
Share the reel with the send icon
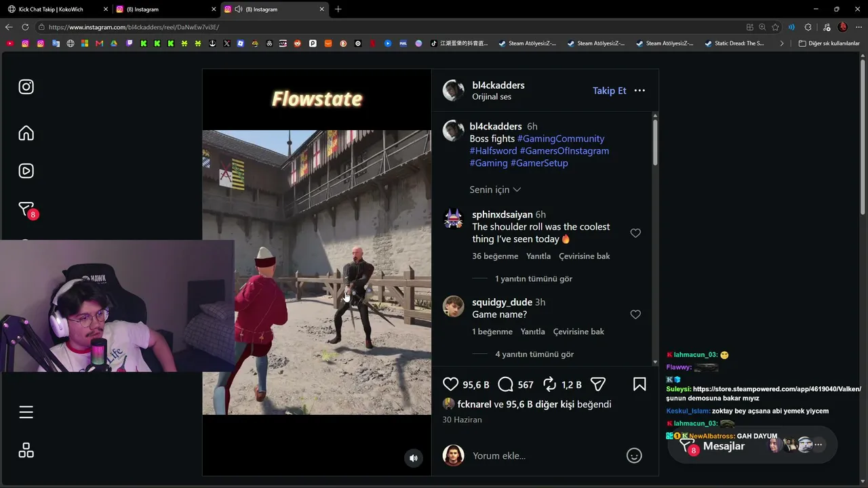(x=597, y=384)
